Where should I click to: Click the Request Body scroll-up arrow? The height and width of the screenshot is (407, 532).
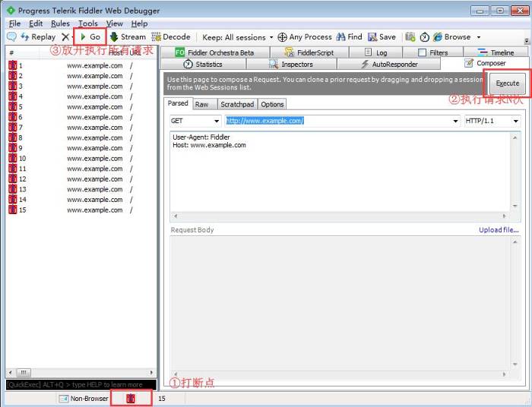[x=515, y=241]
